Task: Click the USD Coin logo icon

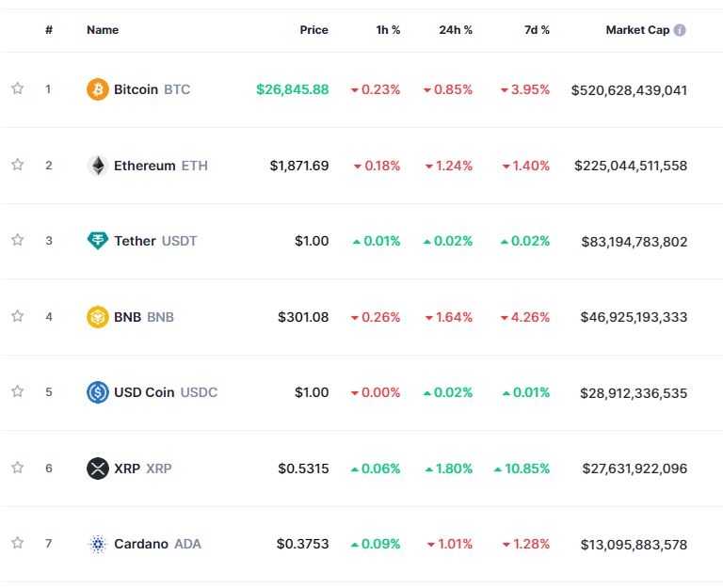Action: coord(98,392)
